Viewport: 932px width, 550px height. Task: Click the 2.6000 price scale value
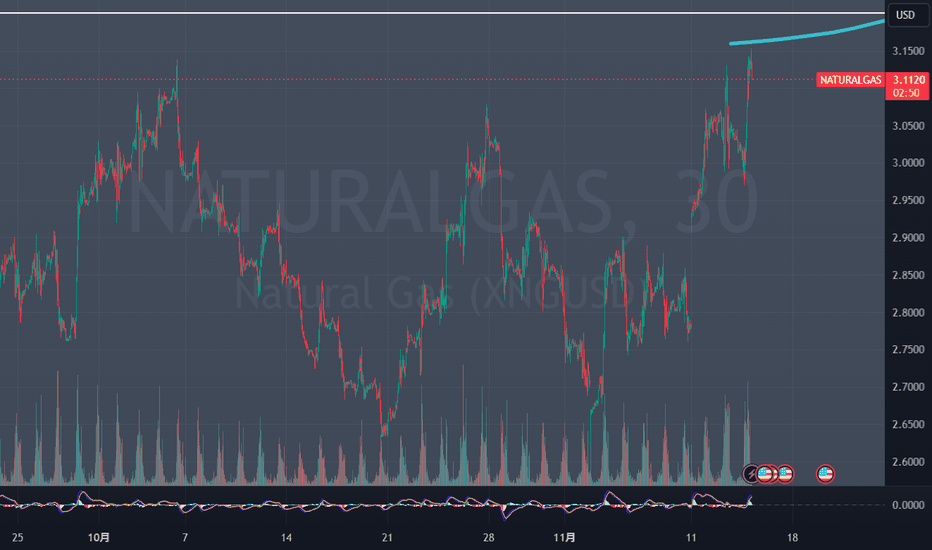click(x=908, y=462)
